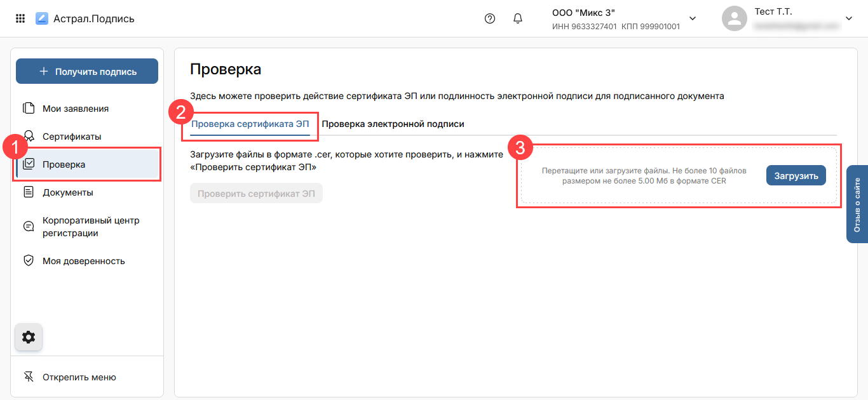Expand the Тест Т.Т. user menu

[848, 18]
